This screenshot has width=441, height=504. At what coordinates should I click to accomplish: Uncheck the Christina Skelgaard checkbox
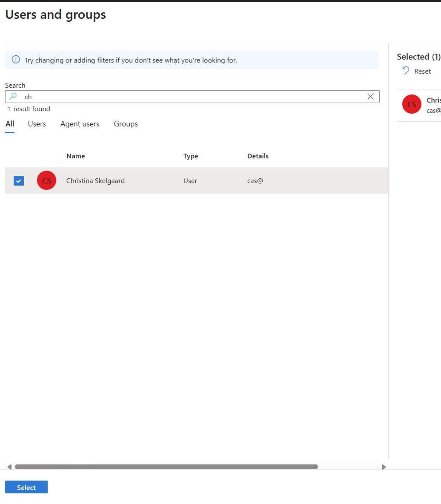pyautogui.click(x=19, y=180)
